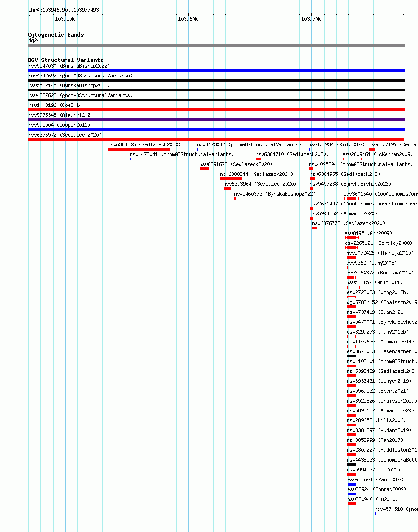Screen dimensions: 418x532
Task: Click the 4q24 cytogenetic band bar
Action: click(217, 46)
